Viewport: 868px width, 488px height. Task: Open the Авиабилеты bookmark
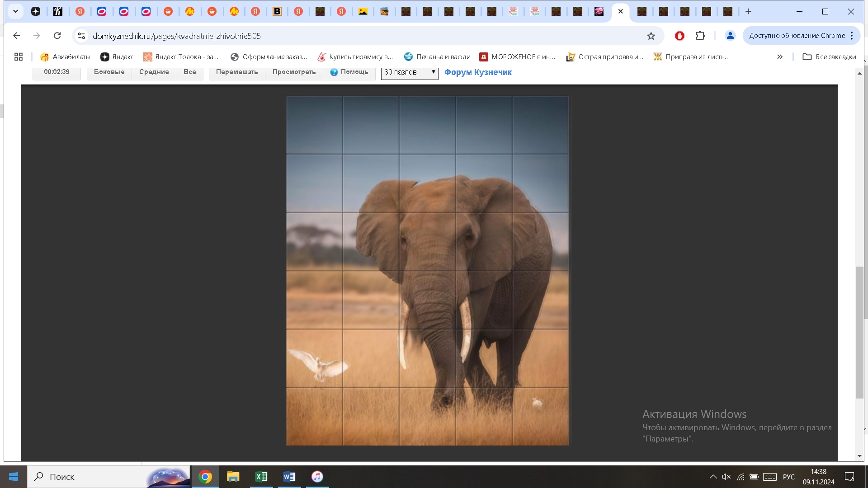[65, 57]
